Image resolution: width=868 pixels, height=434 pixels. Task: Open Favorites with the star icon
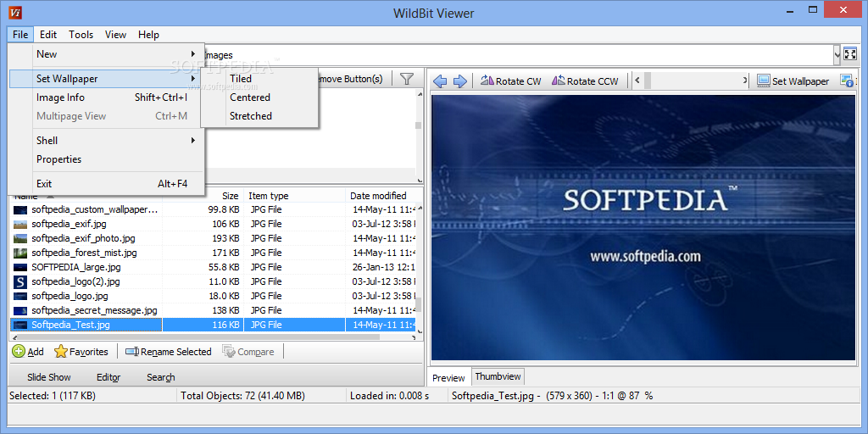tap(81, 352)
